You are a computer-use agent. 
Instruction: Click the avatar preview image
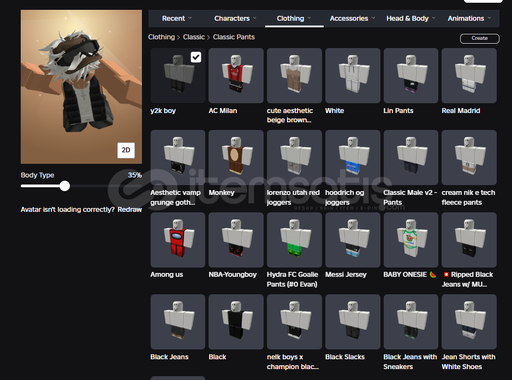point(81,87)
